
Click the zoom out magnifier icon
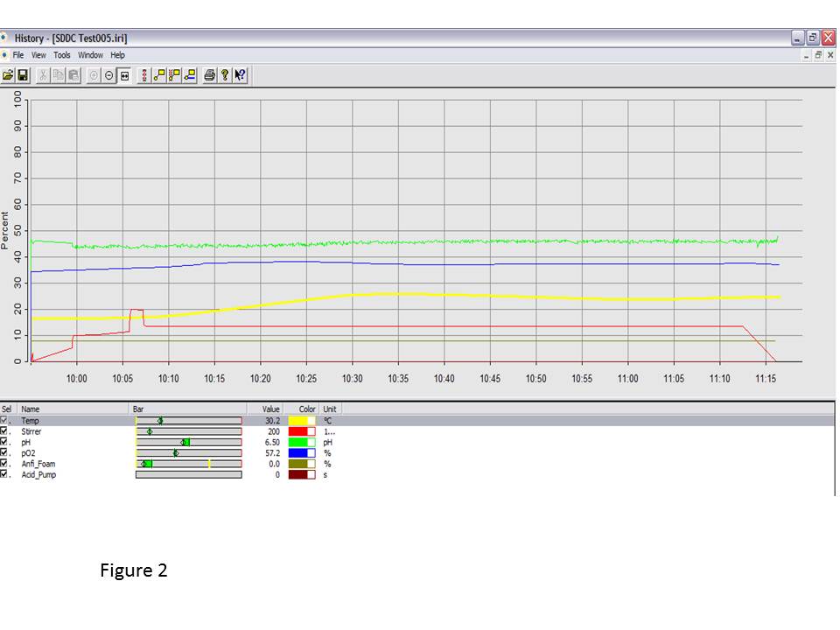109,75
